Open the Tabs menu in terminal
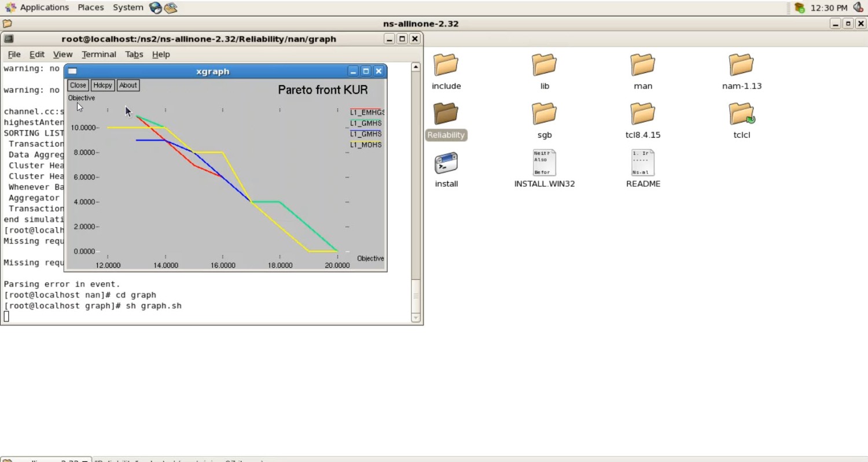This screenshot has height=462, width=868. 134,54
